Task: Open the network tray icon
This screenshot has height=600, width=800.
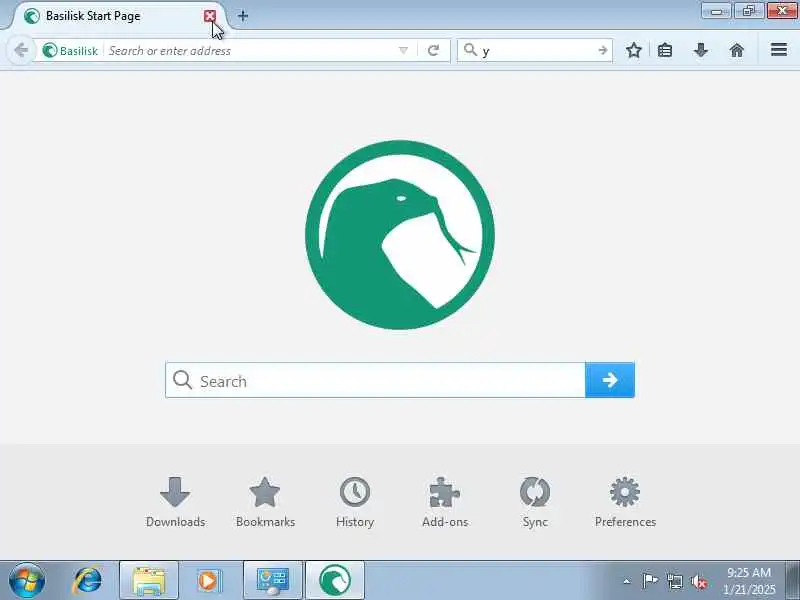Action: pyautogui.click(x=675, y=581)
